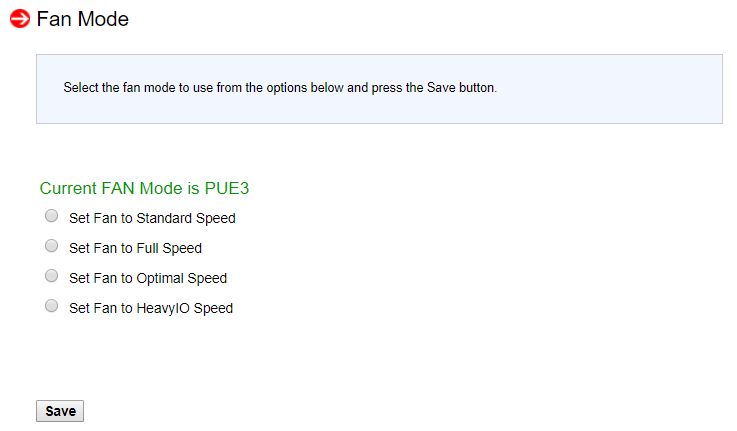
Task: Click the Save button
Action: 60,411
